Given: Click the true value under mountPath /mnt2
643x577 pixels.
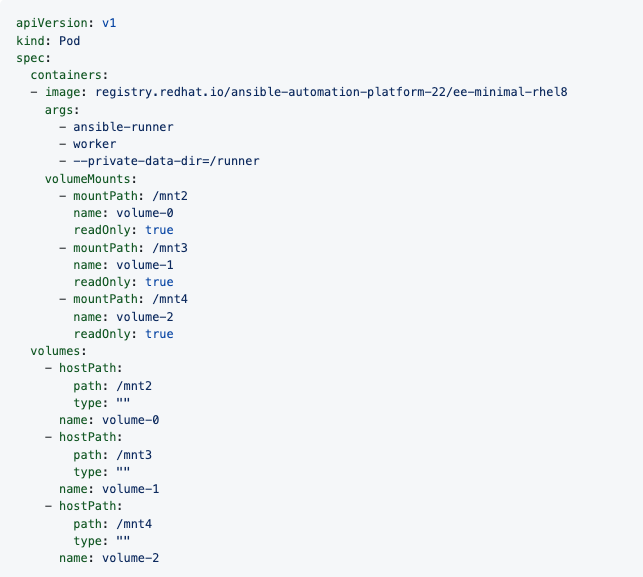Looking at the screenshot, I should tap(159, 230).
